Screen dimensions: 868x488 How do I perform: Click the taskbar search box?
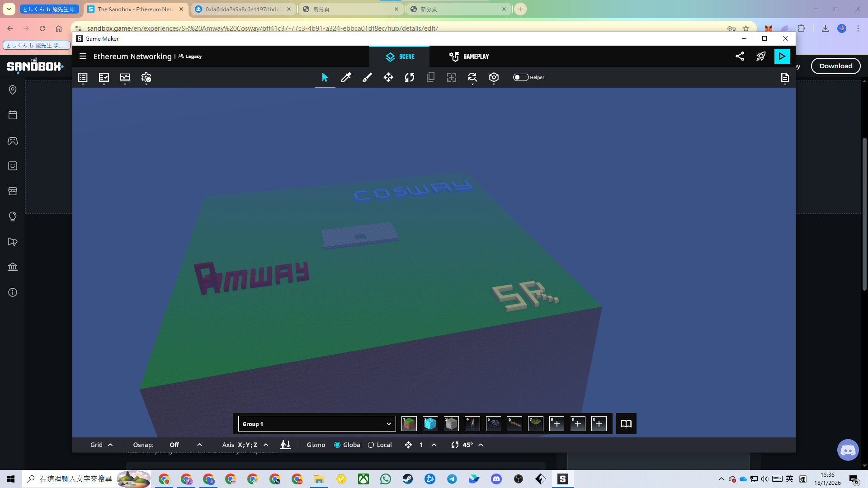(x=86, y=479)
